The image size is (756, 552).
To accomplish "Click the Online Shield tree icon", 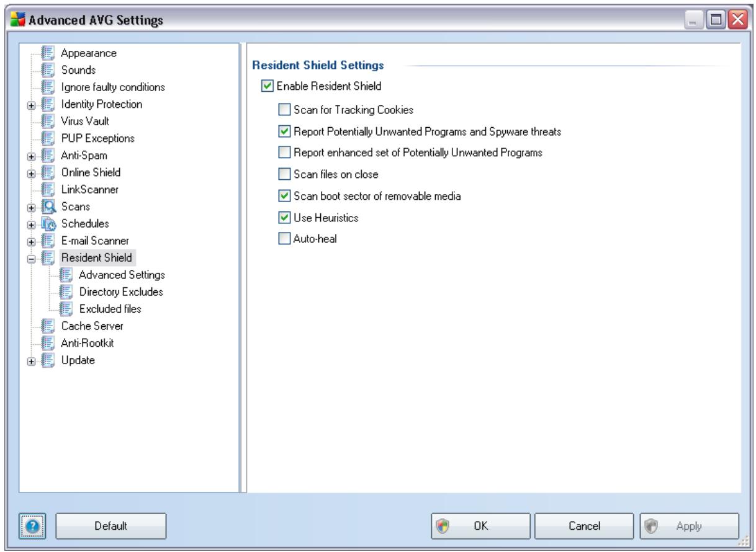I will (x=49, y=172).
